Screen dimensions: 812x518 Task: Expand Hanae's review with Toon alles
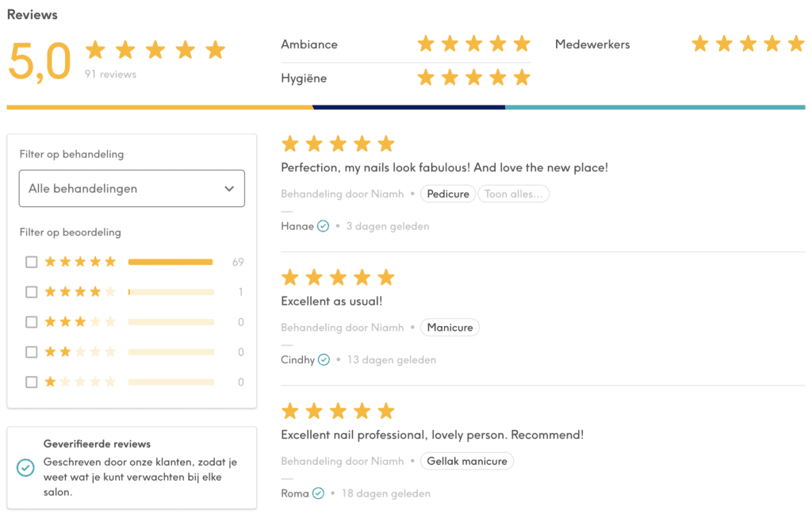(x=513, y=194)
